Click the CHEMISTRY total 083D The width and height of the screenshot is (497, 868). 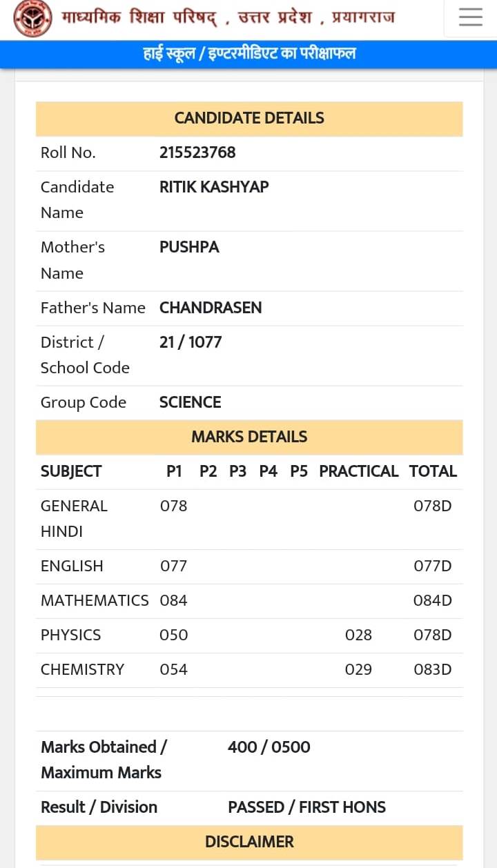pyautogui.click(x=433, y=670)
